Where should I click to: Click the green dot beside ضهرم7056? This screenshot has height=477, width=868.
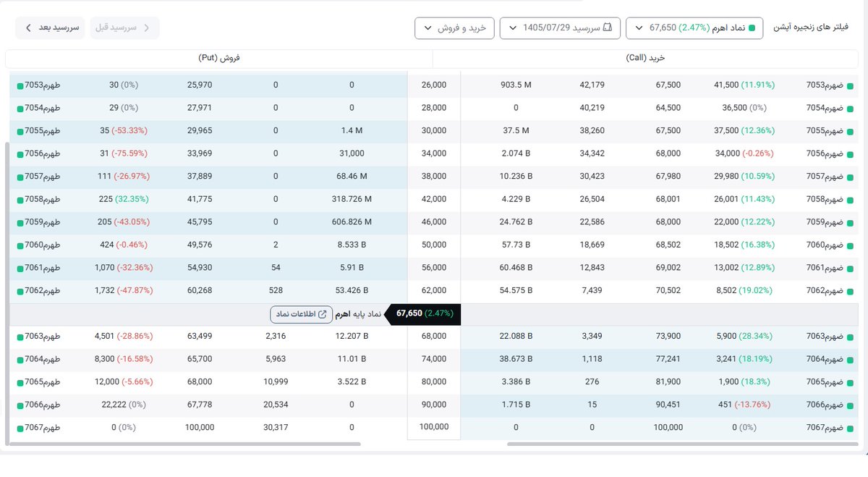851,154
